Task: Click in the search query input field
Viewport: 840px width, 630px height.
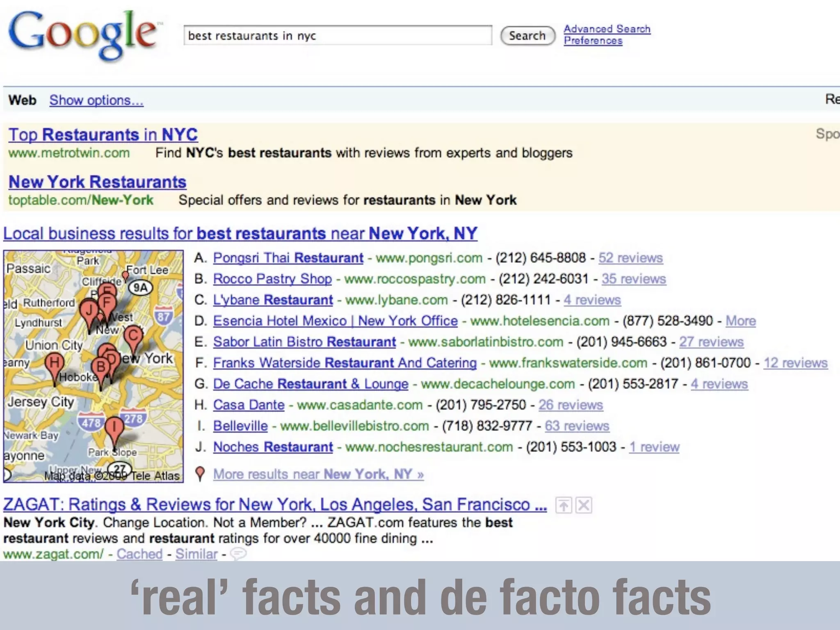Action: 338,36
